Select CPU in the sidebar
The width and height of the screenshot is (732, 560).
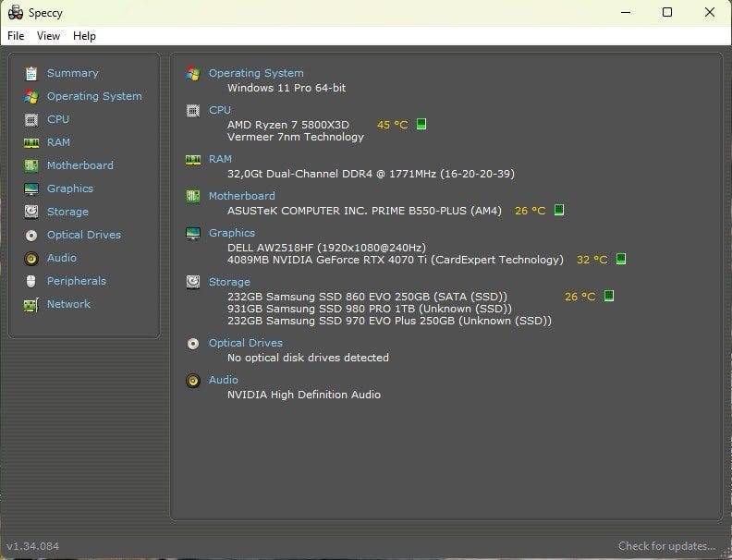tap(58, 119)
